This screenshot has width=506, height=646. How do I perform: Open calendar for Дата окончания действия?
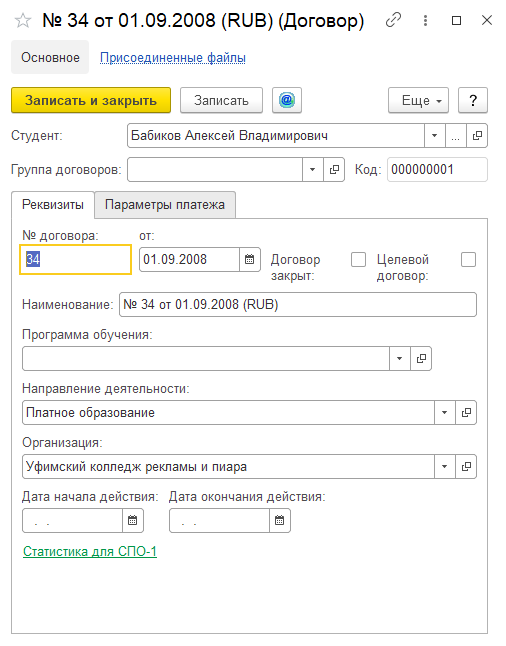pos(280,520)
